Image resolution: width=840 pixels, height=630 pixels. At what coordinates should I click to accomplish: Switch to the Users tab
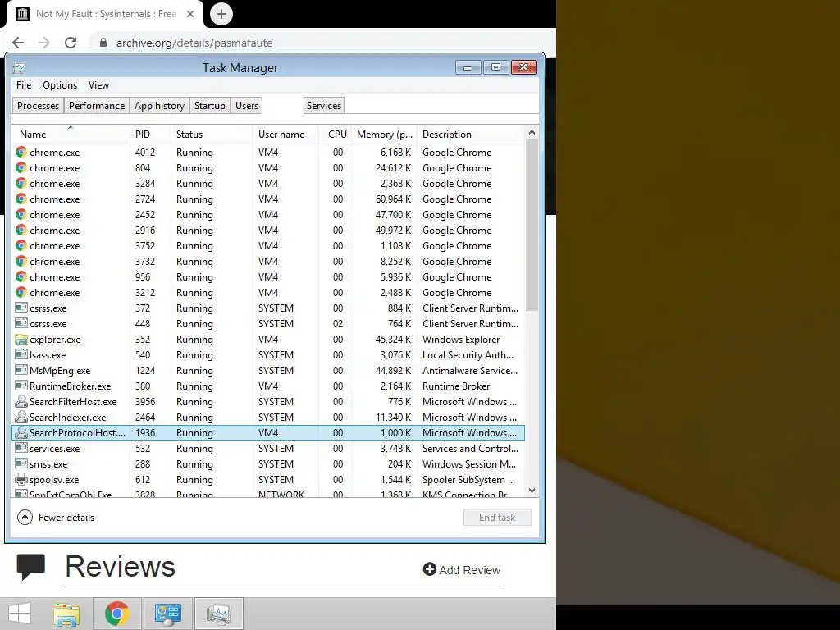click(246, 106)
